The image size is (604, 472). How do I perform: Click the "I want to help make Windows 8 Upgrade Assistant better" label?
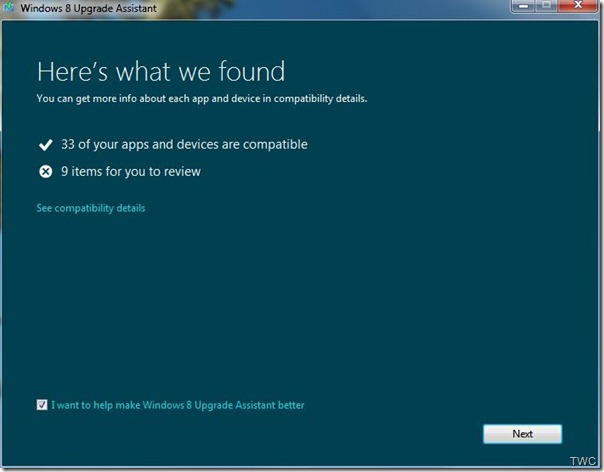[x=178, y=405]
